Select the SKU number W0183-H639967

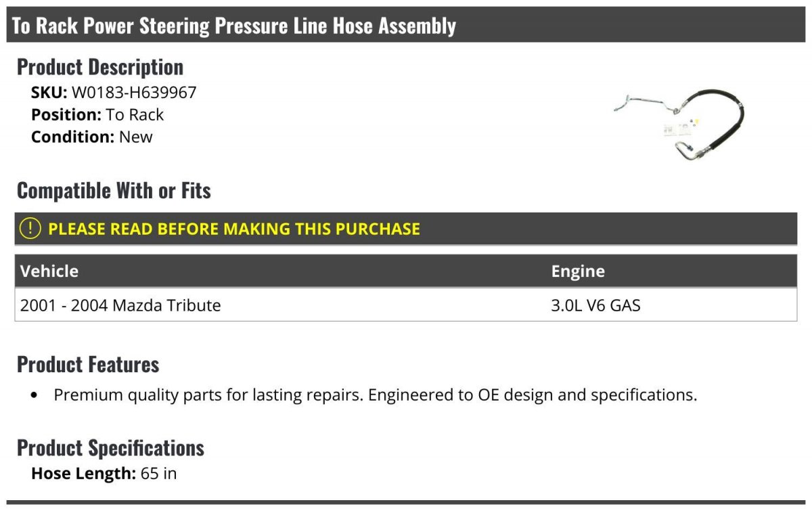tap(134, 93)
